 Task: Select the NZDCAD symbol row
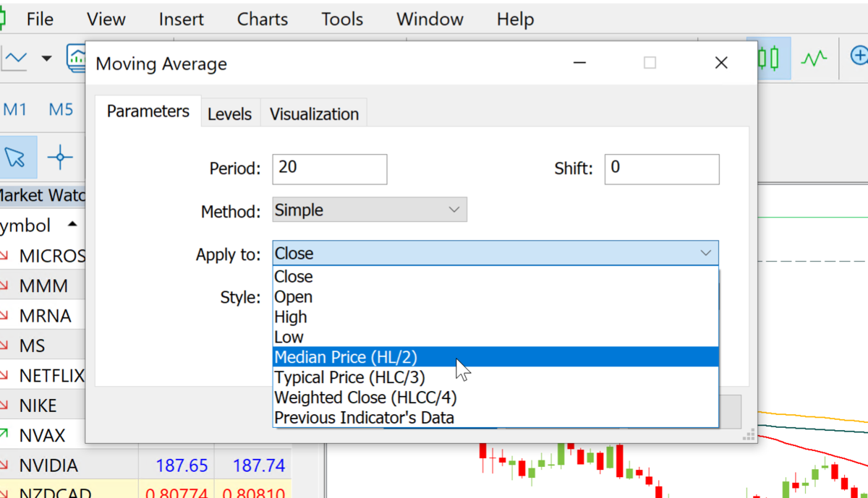[145, 489]
